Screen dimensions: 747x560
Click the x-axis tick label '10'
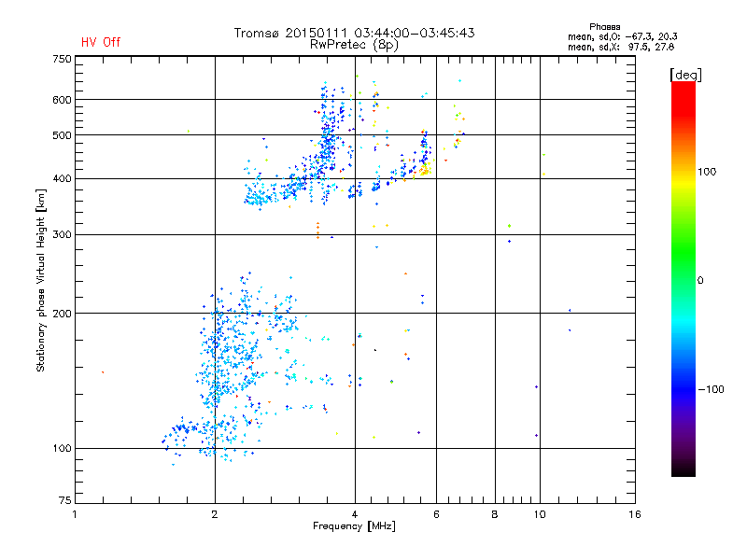coord(540,514)
